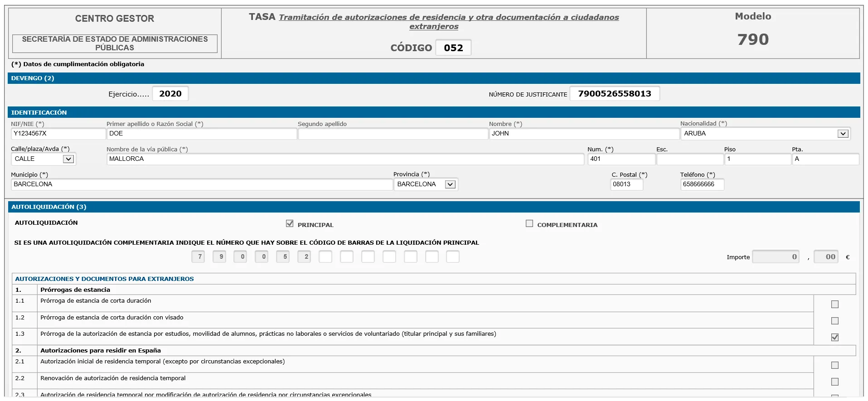
Task: Click the 'Datos de cumplimentación obligatoria' note
Action: [x=78, y=64]
